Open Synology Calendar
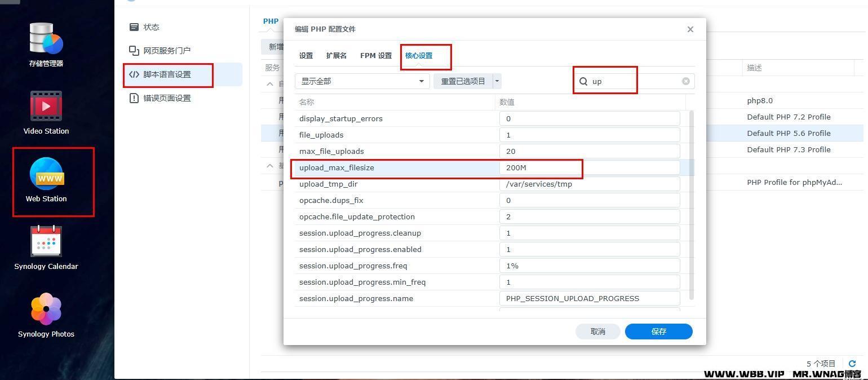This screenshot has width=868, height=380. (46, 248)
